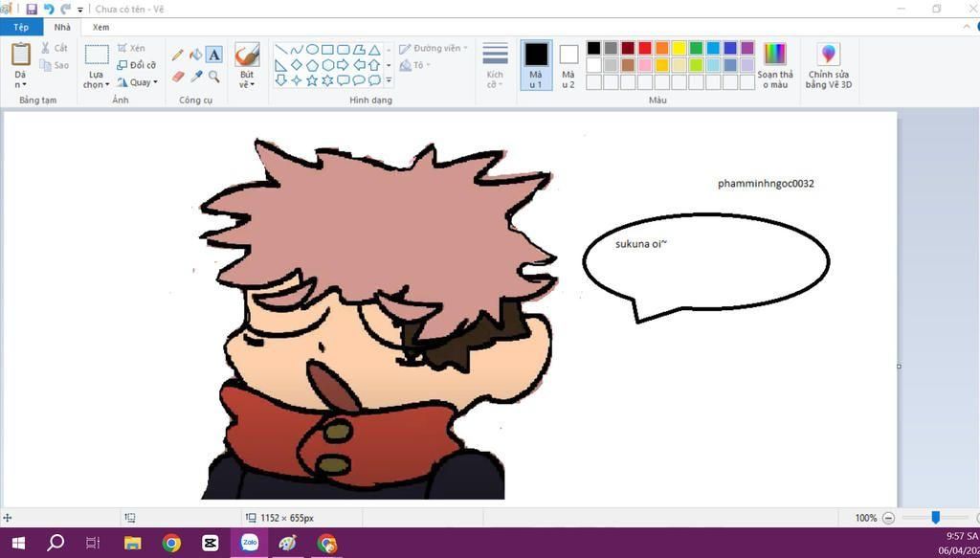Screen dimensions: 980x558
Task: Open Soạn thảo màu edit colors
Action: [x=775, y=66]
